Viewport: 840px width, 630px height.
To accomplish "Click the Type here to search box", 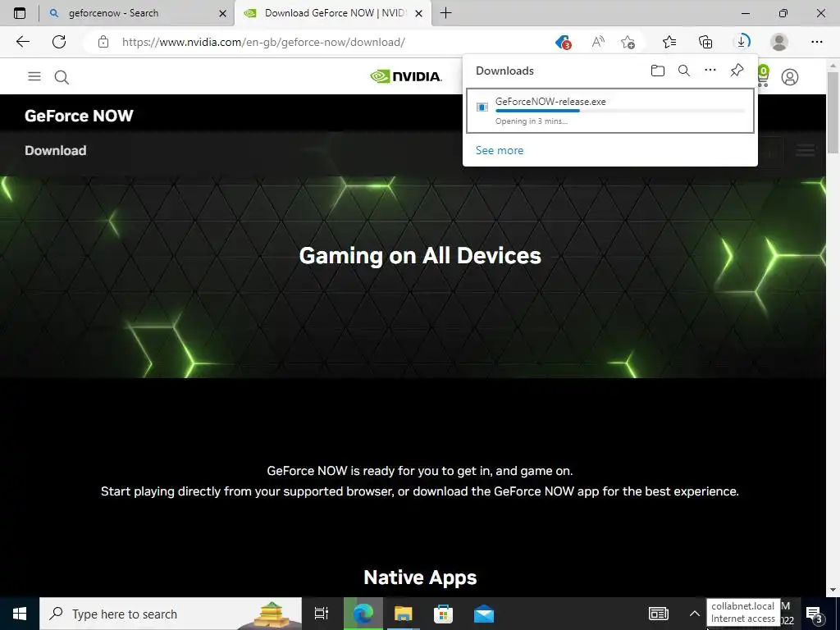I will [x=171, y=614].
